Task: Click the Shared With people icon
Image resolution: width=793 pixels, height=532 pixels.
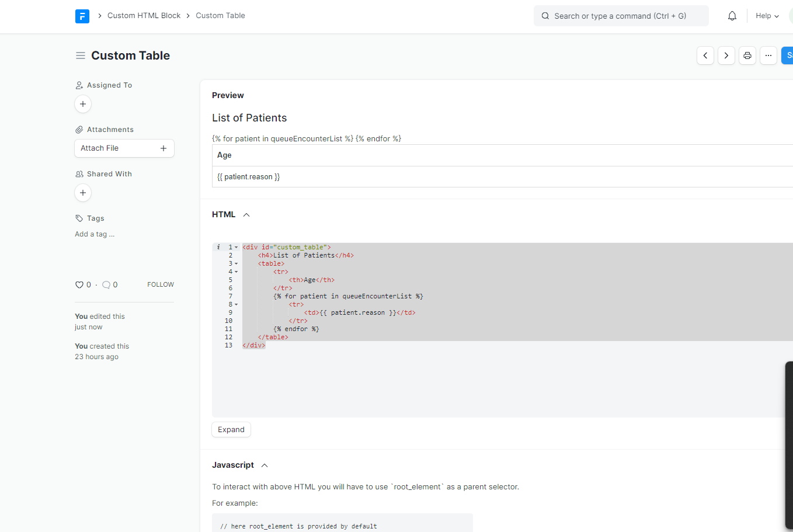Action: (x=79, y=174)
